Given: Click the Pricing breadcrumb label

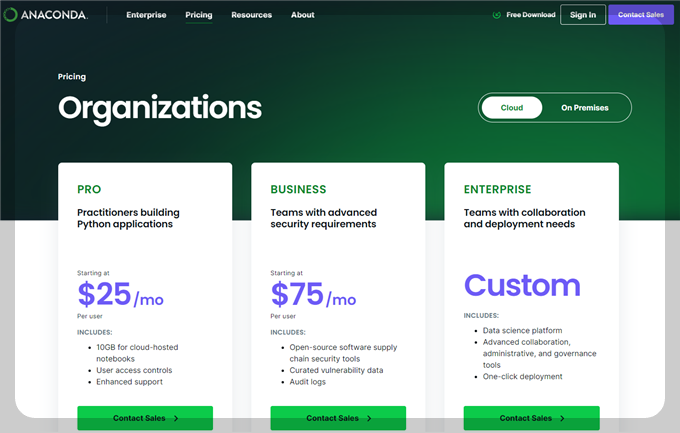Looking at the screenshot, I should click(x=72, y=77).
